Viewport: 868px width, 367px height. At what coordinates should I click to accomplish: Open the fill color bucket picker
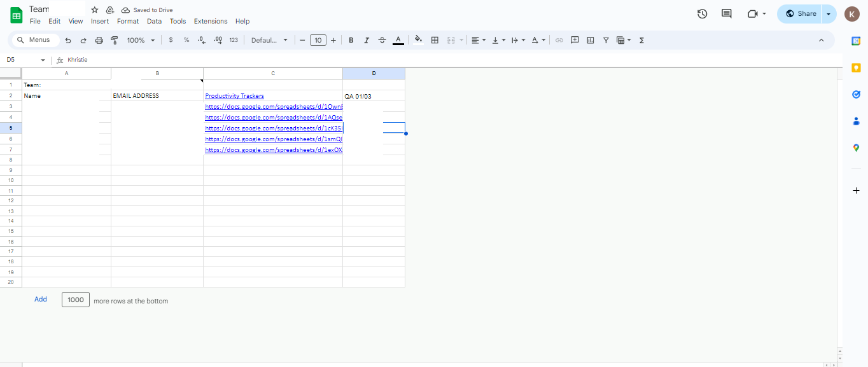click(418, 40)
